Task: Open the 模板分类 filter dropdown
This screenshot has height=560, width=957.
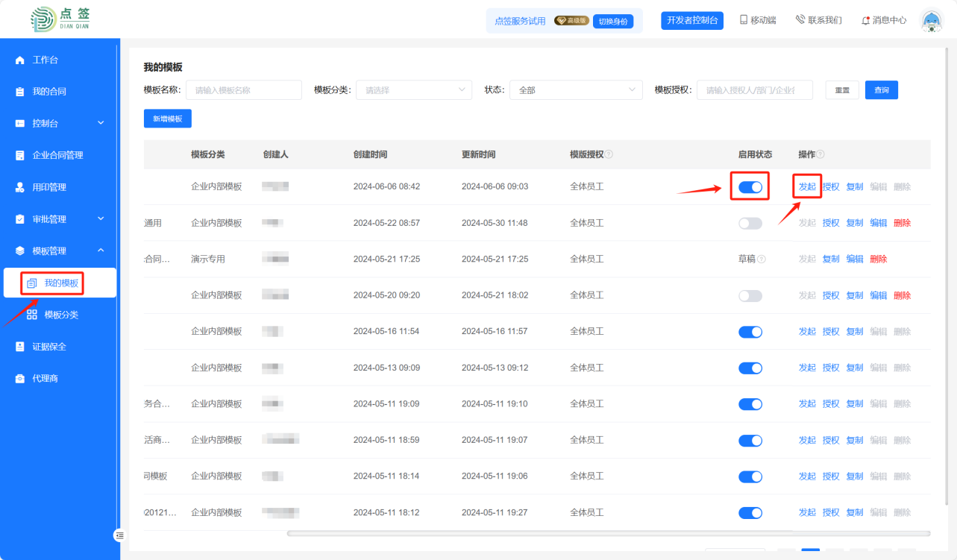Action: pos(414,90)
